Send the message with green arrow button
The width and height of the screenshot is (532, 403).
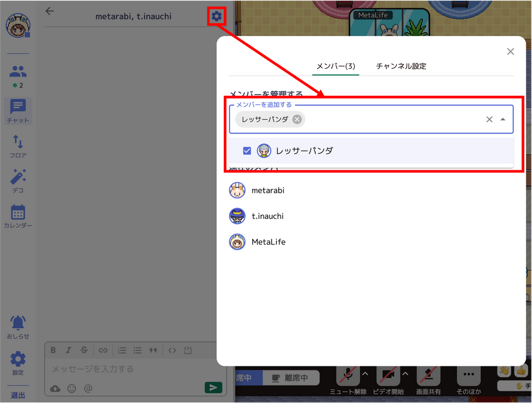click(213, 387)
